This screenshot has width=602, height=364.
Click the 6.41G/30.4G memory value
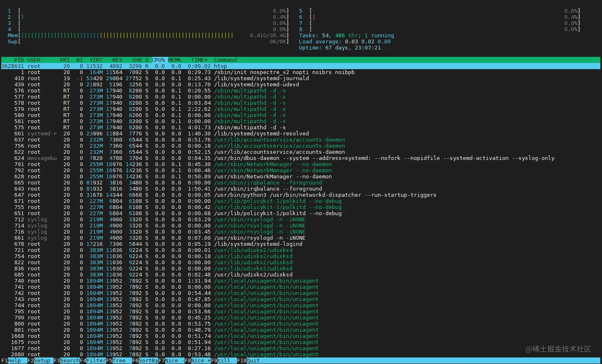pos(268,36)
